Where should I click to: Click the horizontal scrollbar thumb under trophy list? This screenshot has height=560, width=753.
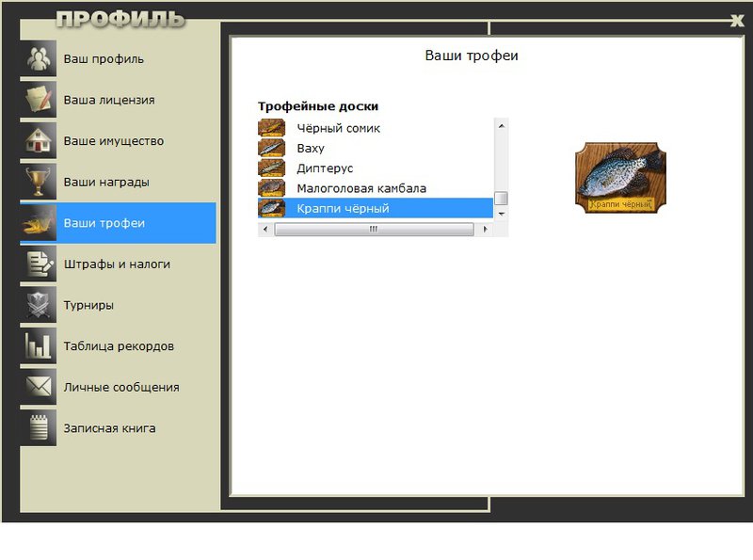pos(374,229)
